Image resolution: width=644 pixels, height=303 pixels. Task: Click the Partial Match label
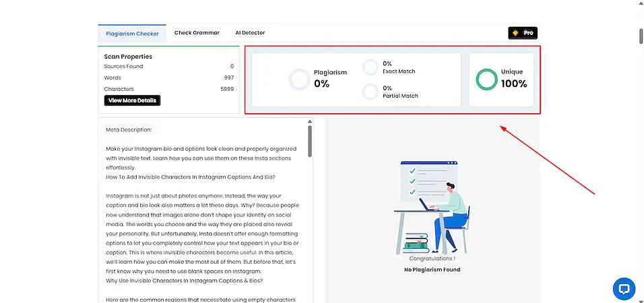(400, 96)
